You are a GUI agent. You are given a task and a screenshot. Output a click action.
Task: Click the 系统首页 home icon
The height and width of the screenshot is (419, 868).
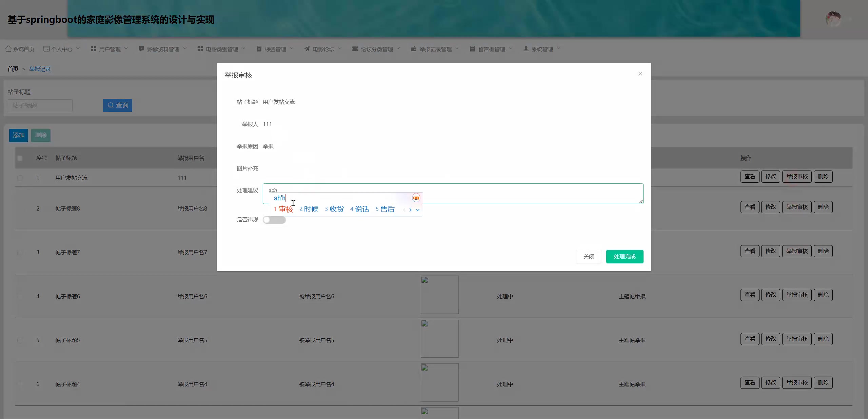click(x=8, y=49)
